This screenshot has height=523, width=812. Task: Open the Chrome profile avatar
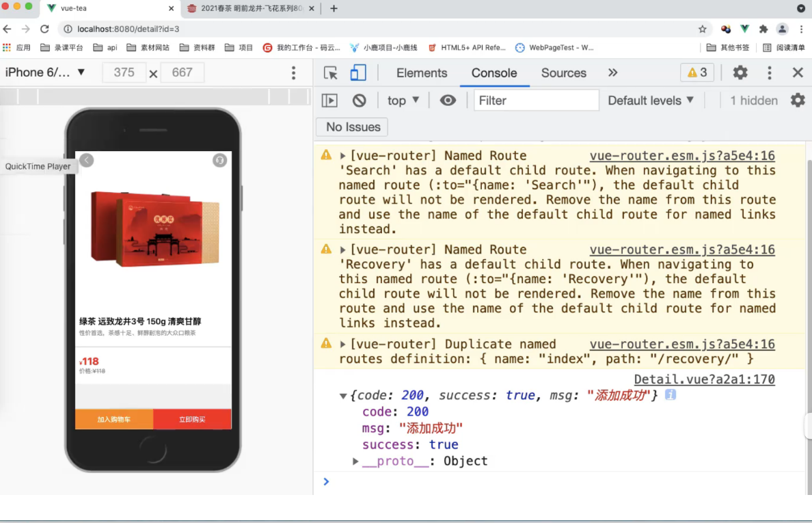(x=782, y=29)
